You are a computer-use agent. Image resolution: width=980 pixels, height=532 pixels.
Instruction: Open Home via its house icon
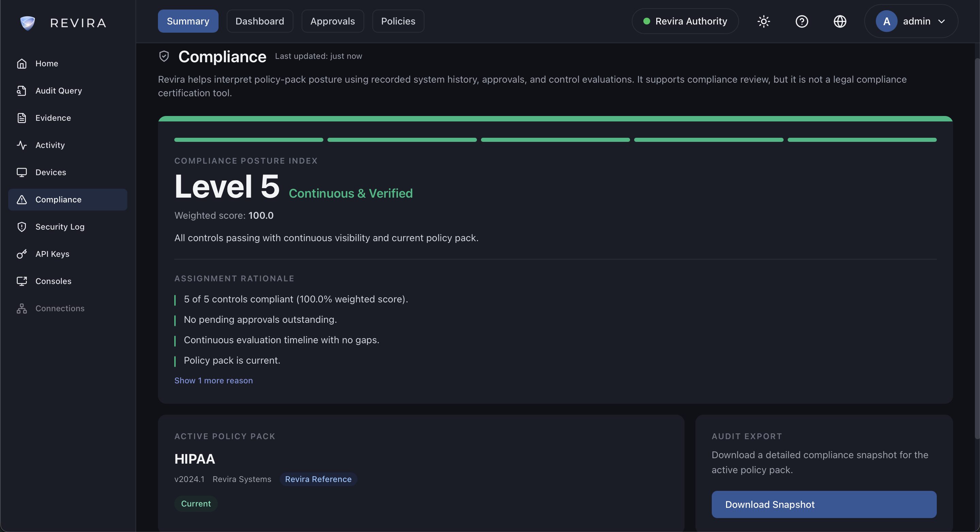(x=22, y=64)
